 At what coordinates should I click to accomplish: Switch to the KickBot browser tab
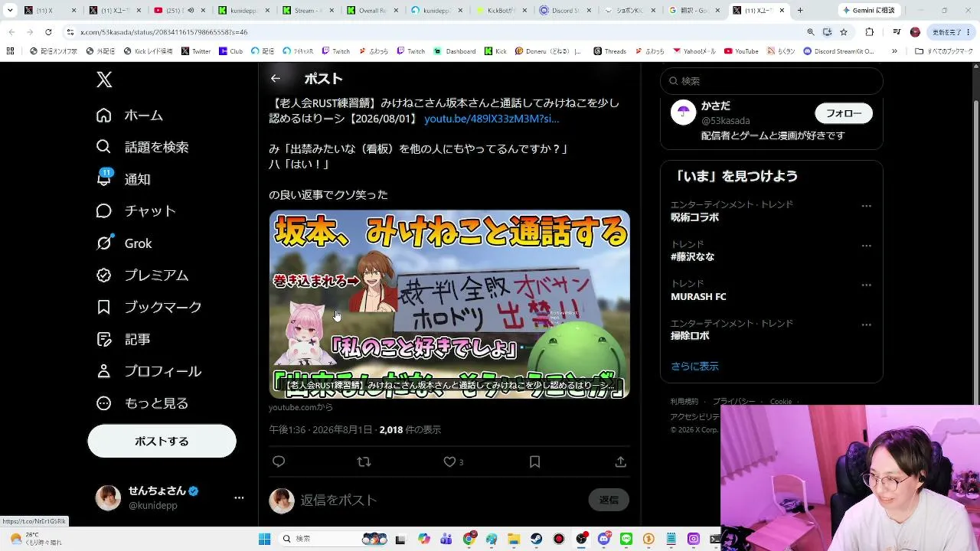coord(502,11)
